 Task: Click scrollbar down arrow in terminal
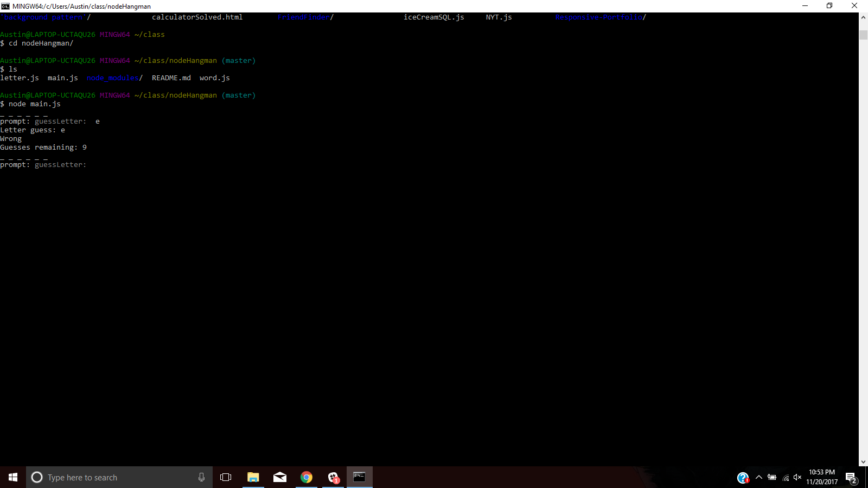point(863,462)
